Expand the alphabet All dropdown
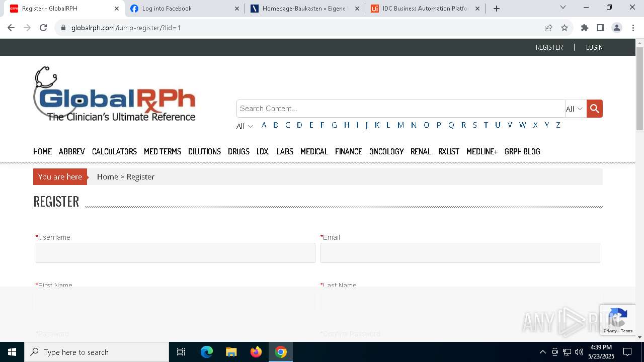 click(x=245, y=126)
